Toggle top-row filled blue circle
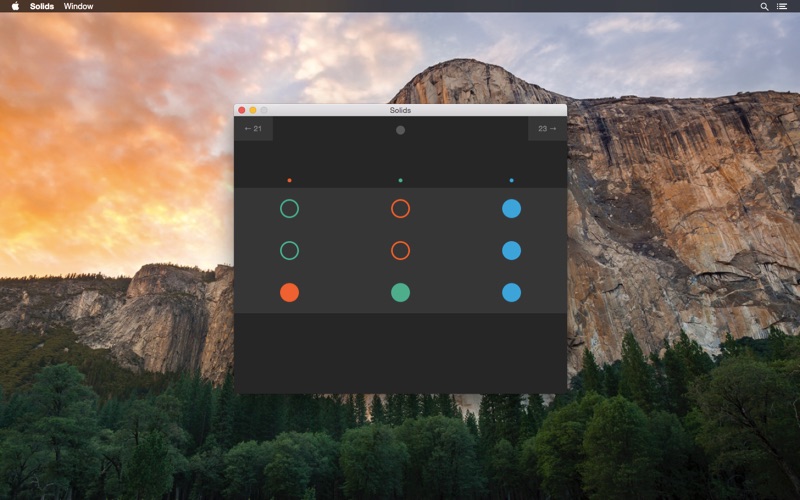 [x=511, y=209]
